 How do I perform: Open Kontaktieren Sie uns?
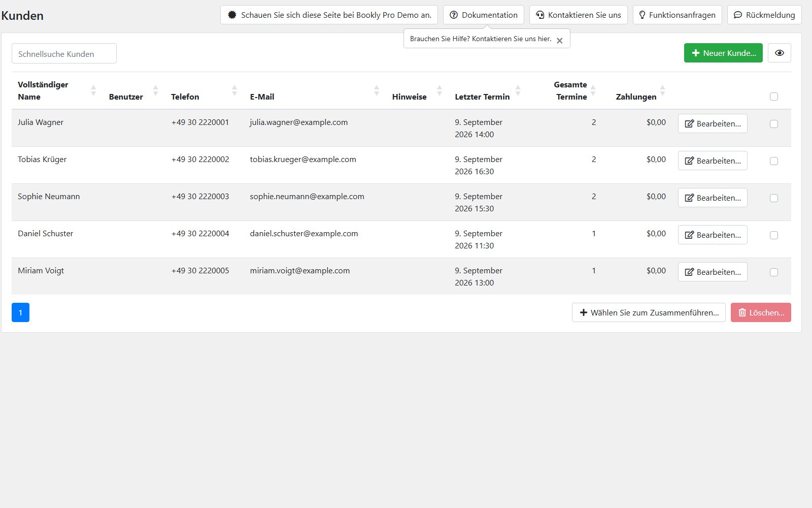point(579,15)
